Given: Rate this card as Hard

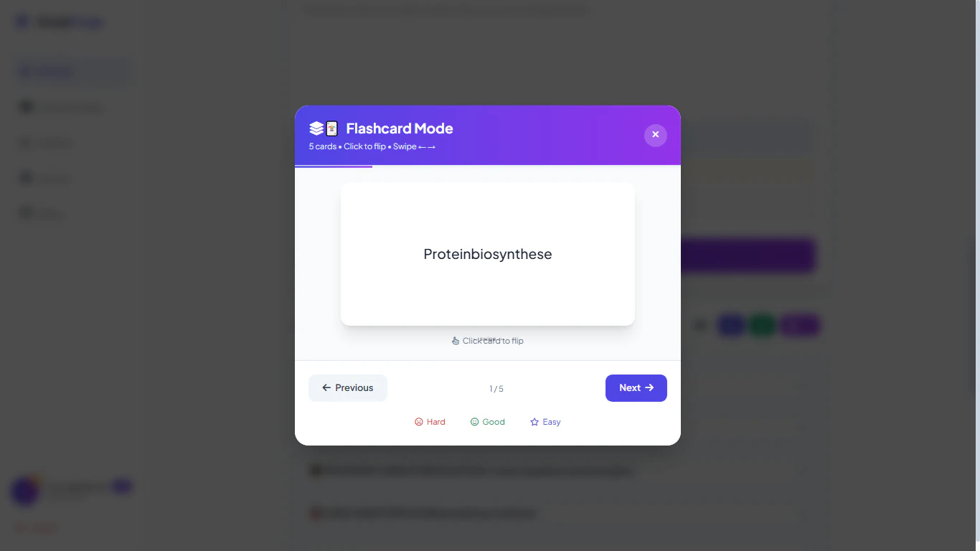Looking at the screenshot, I should 430,422.
